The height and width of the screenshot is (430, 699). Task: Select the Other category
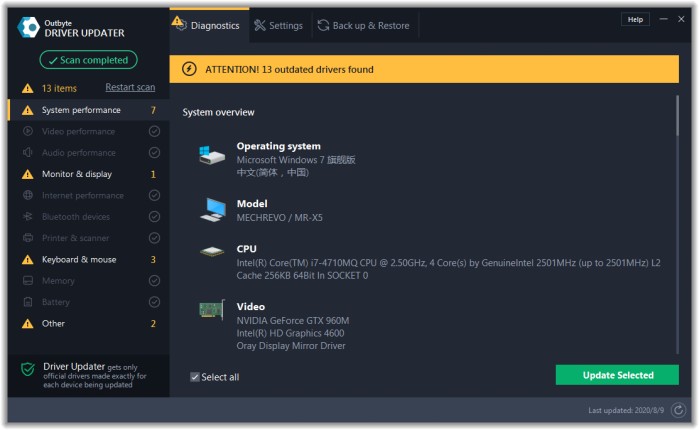pos(88,324)
